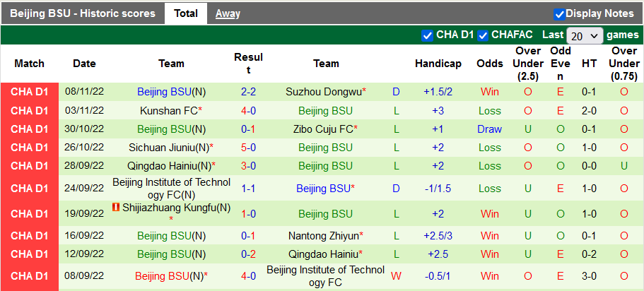Click the 4-0 result against Kunshan FC
Viewport: 644px width, 291px height.
click(x=249, y=110)
